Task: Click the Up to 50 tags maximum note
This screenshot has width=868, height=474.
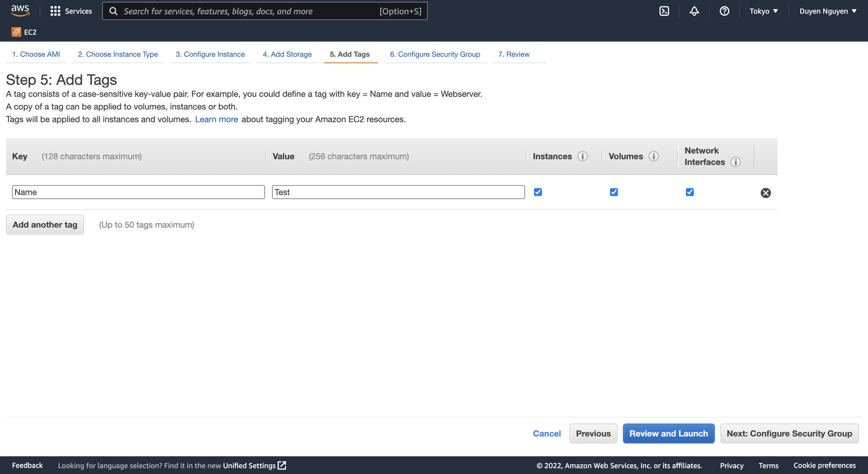Action: point(147,225)
